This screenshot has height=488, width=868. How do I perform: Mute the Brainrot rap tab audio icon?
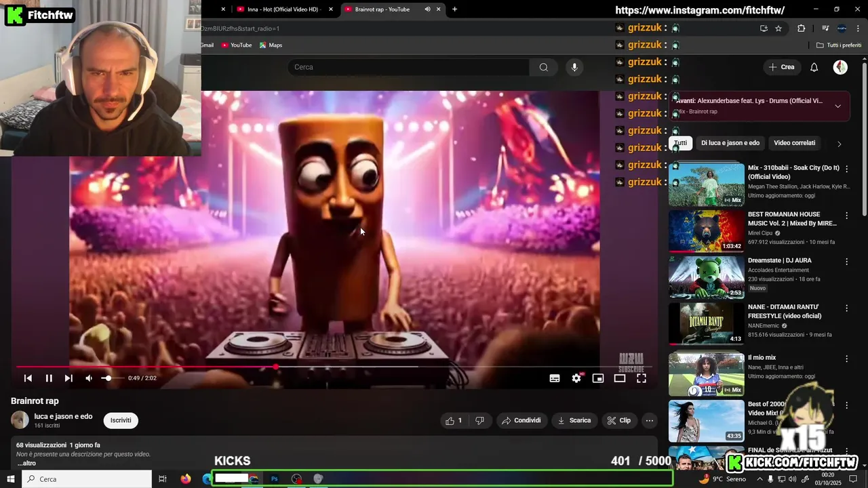tap(427, 9)
